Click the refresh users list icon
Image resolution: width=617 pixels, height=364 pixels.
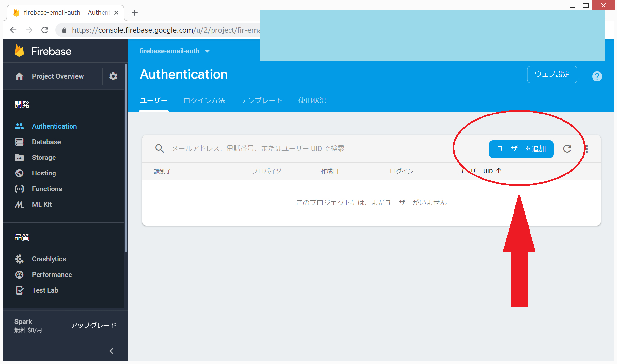pos(567,149)
